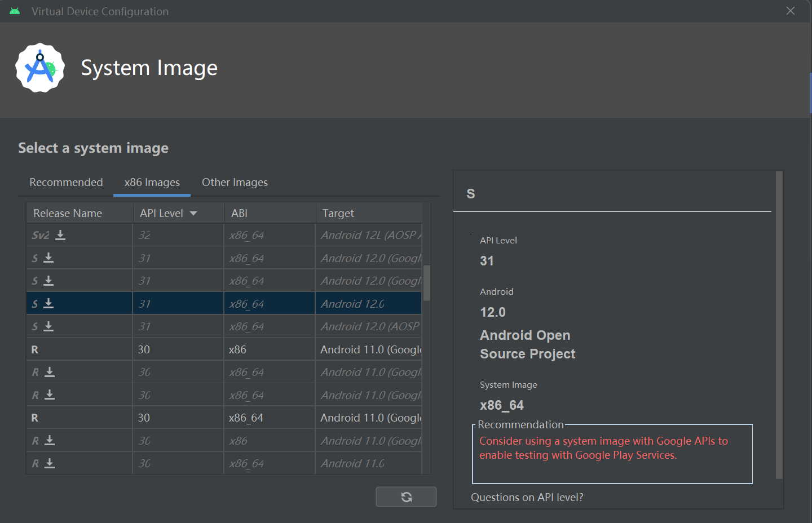Click the 'S' heading in the details panel
This screenshot has height=523, width=812.
tap(471, 194)
